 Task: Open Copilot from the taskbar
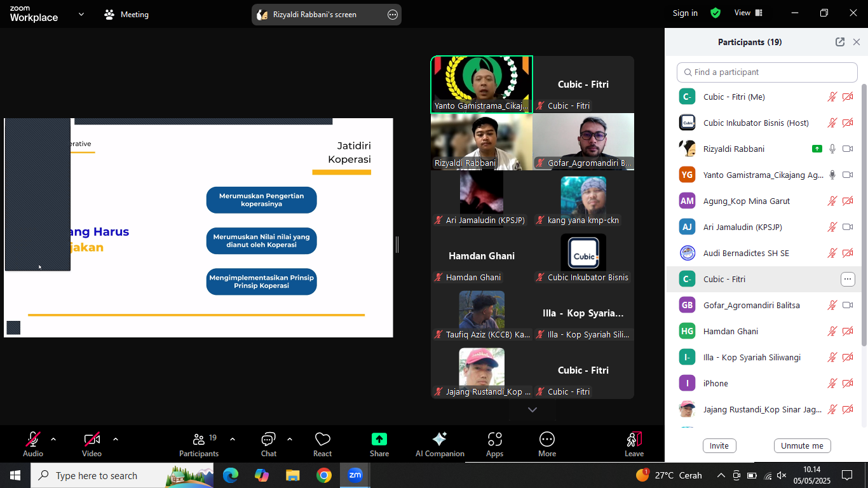(262, 475)
